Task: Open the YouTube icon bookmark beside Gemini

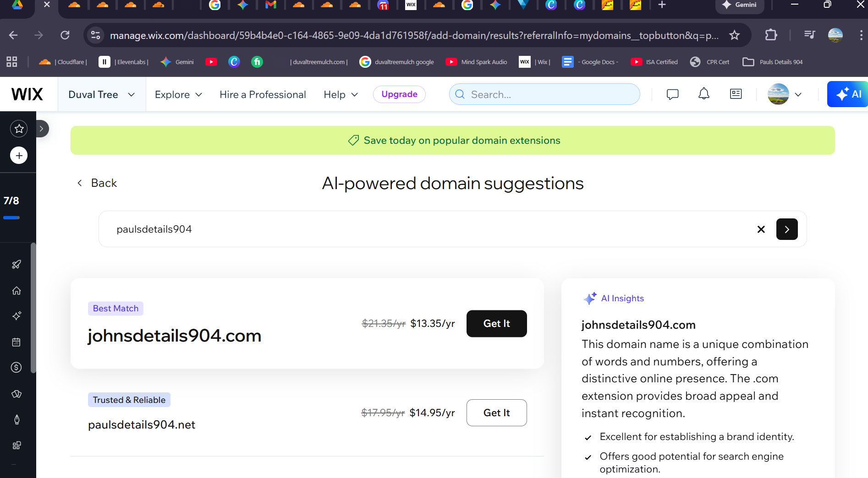Action: pyautogui.click(x=211, y=62)
